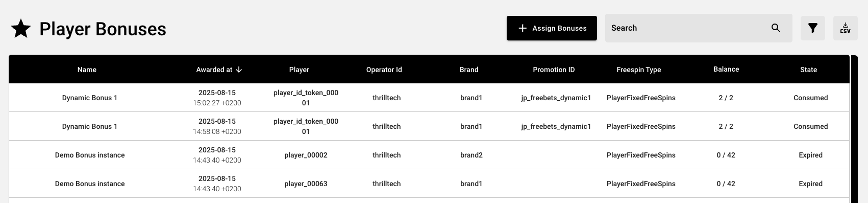Sort by Promotion ID column header

554,70
